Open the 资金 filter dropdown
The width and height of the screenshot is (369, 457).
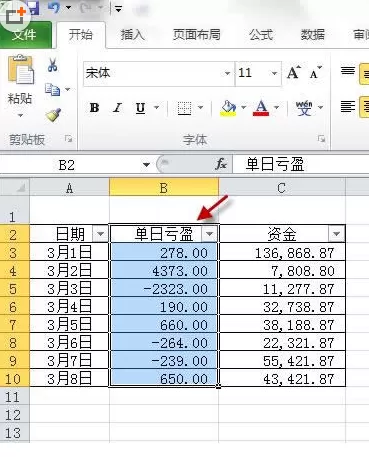336,234
